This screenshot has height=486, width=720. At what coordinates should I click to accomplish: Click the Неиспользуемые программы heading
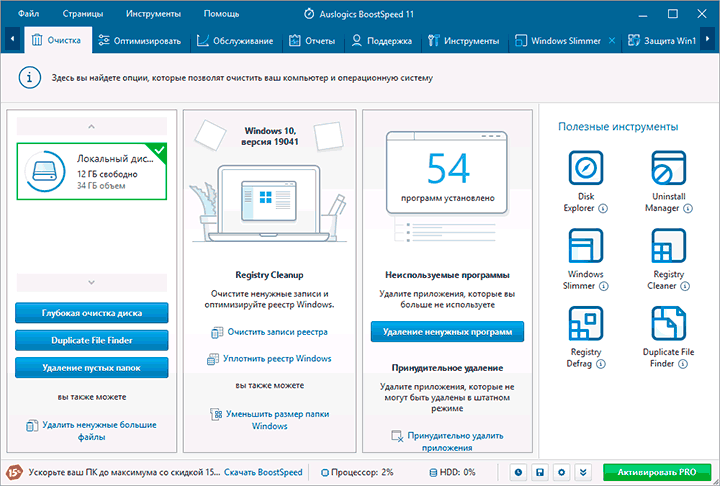pyautogui.click(x=447, y=275)
